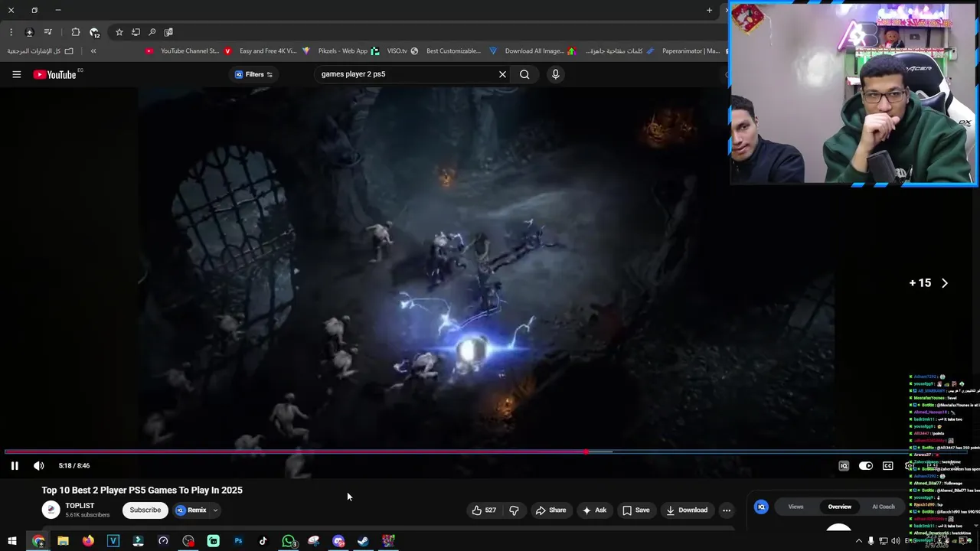Open a new browser tab with plus
Image resolution: width=980 pixels, height=551 pixels.
tap(709, 10)
